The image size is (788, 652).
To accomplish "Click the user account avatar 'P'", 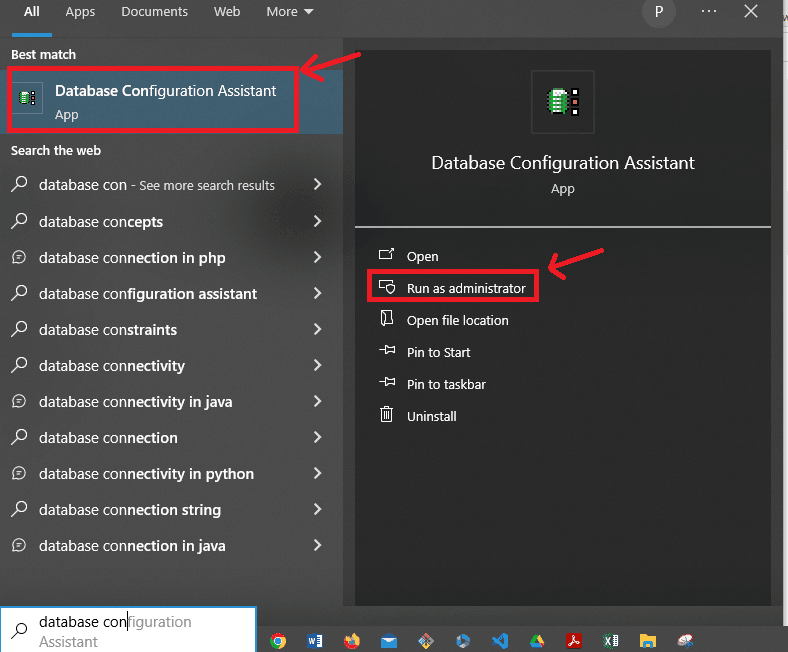I will 658,12.
